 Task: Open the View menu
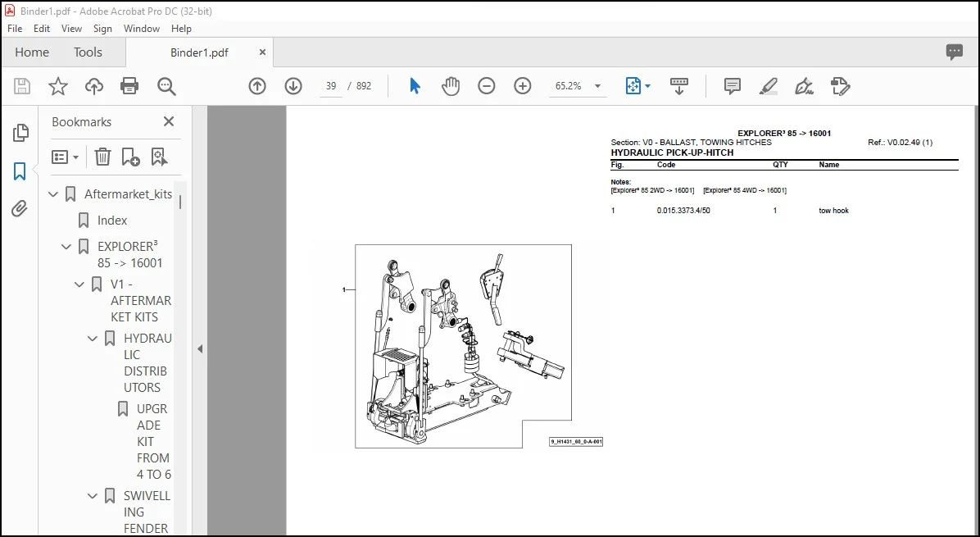[x=71, y=29]
